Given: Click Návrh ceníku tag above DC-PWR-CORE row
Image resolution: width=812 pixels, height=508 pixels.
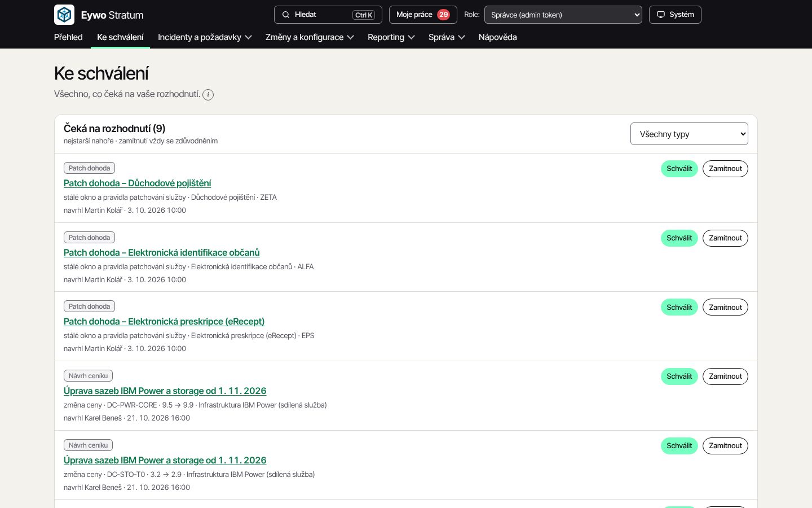Looking at the screenshot, I should [88, 376].
